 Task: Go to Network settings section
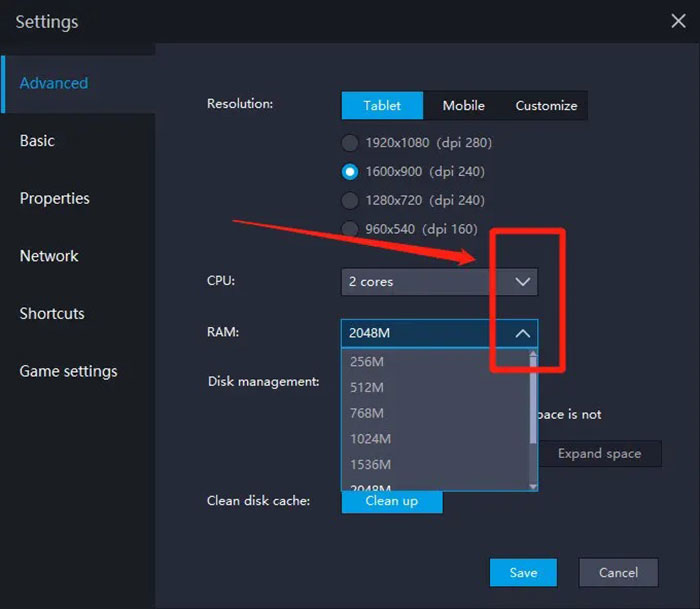(49, 256)
